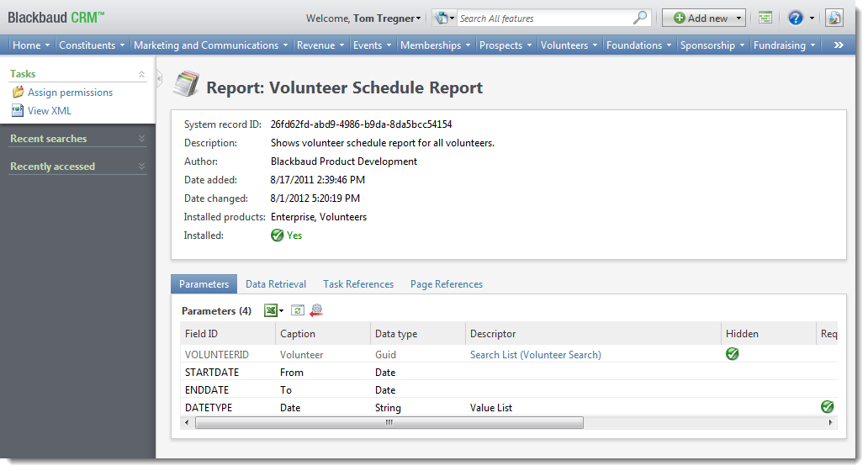Select the STARTDATE parameter row
The height and width of the screenshot is (471, 868).
tap(510, 372)
